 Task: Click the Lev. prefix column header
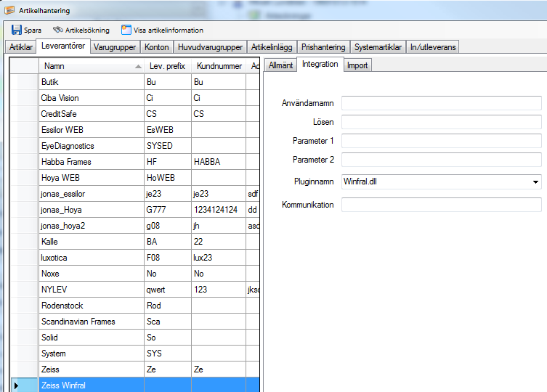[x=168, y=66]
